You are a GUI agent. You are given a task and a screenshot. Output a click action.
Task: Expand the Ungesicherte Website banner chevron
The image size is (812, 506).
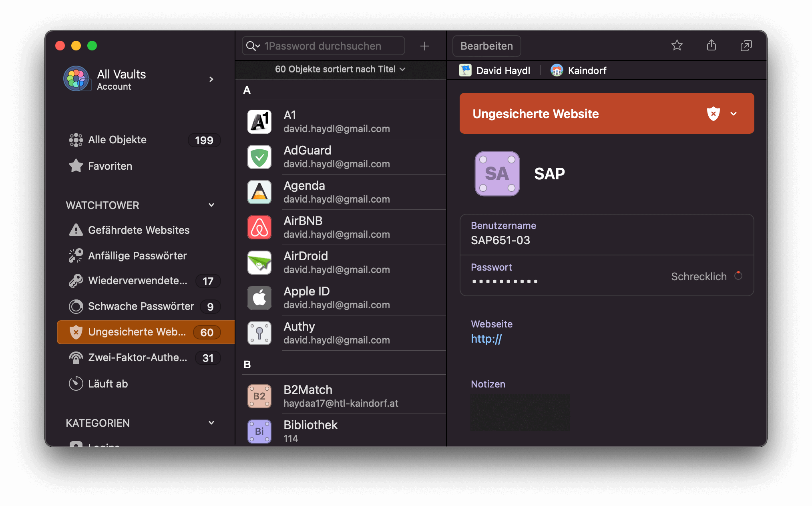tap(734, 114)
